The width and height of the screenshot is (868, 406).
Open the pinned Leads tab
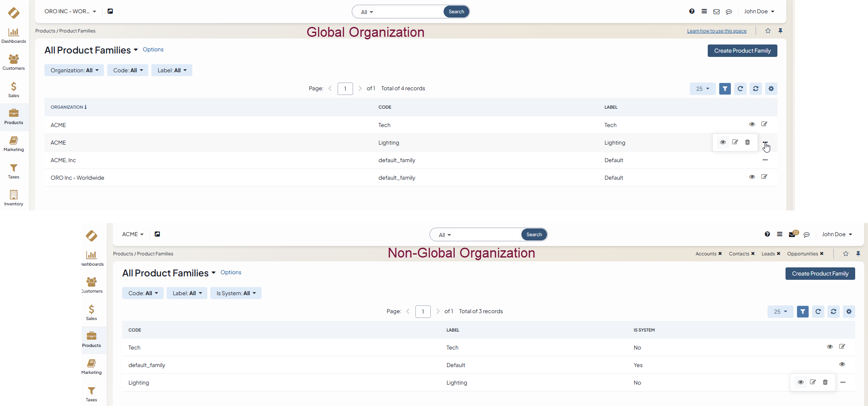point(768,254)
